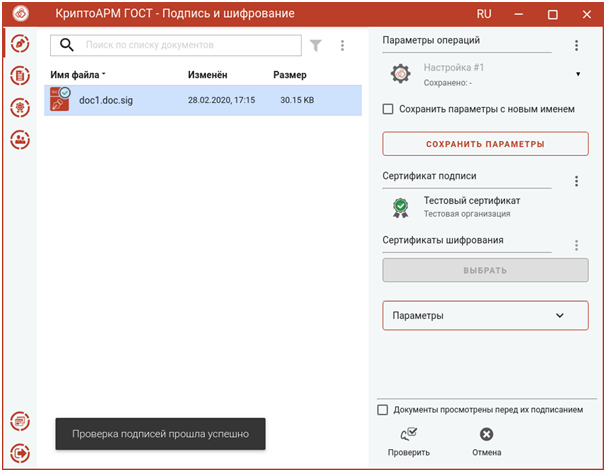Click the Изменён column header

point(208,75)
